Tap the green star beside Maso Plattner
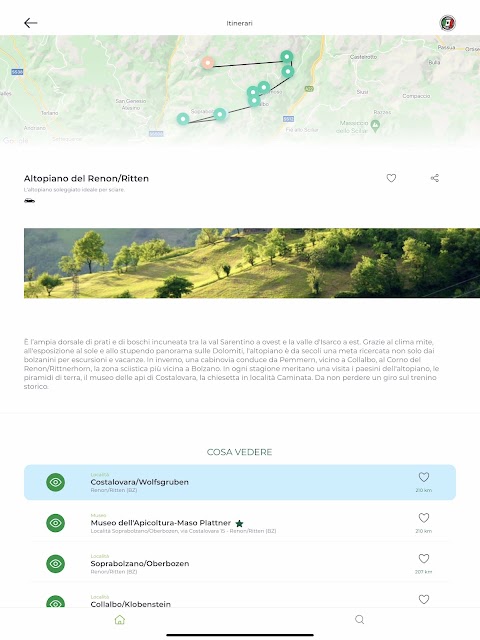Screen dimensions: 480x640 pos(239,523)
